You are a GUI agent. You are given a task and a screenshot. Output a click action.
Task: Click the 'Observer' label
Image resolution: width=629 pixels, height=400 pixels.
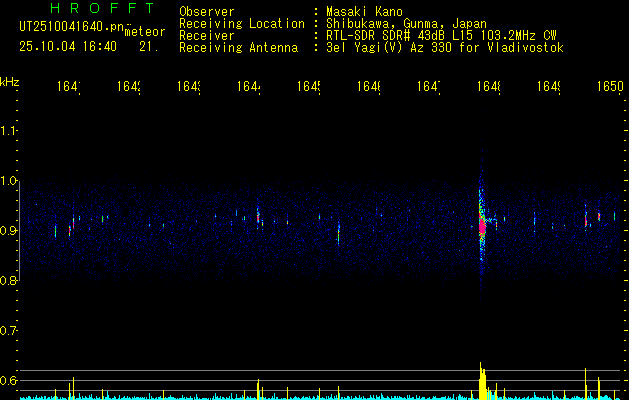(207, 11)
